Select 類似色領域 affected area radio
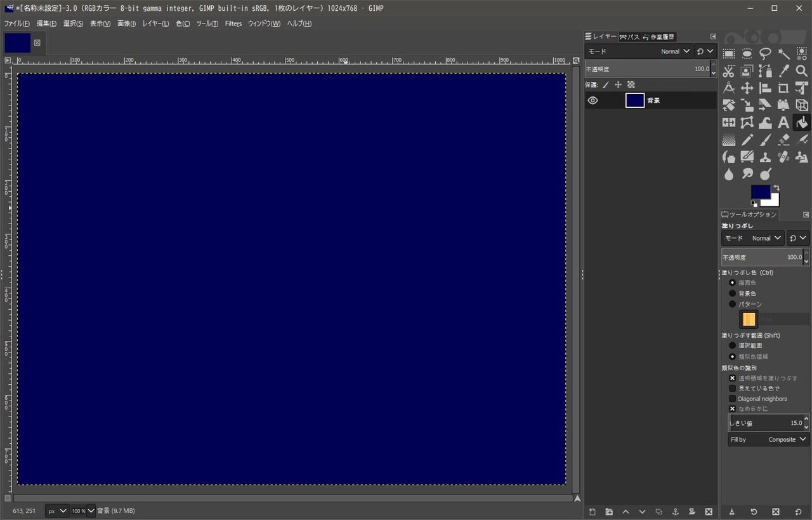This screenshot has height=520, width=812. [732, 356]
